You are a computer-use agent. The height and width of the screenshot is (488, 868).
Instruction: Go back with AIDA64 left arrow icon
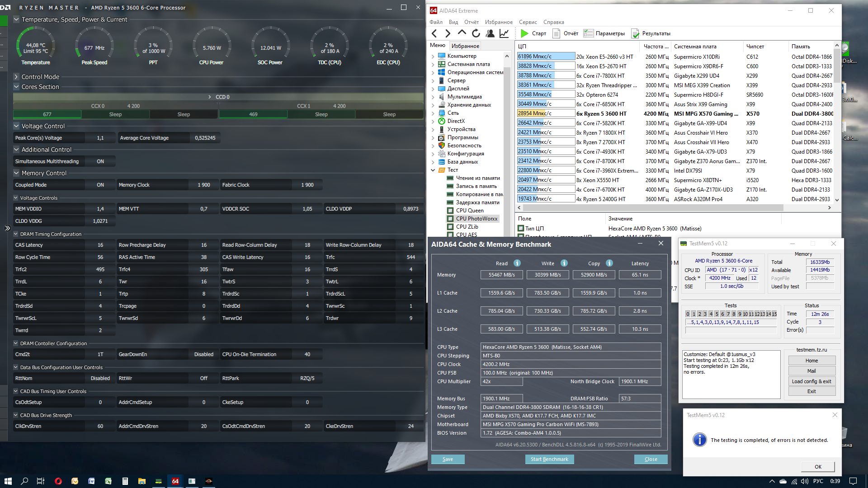434,33
